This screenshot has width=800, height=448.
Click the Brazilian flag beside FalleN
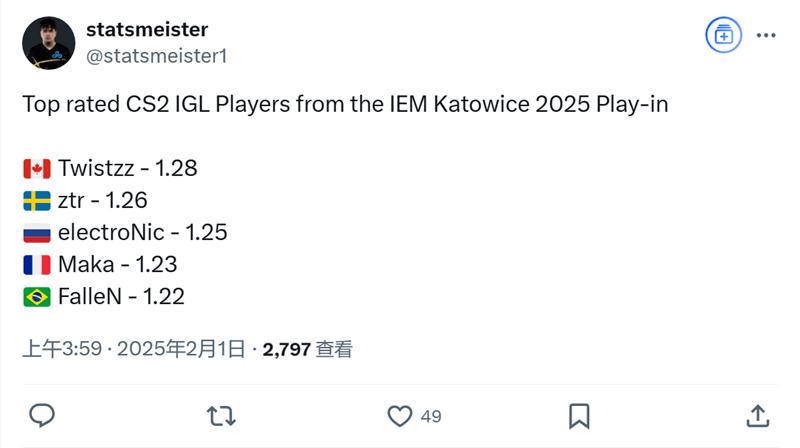click(x=37, y=297)
